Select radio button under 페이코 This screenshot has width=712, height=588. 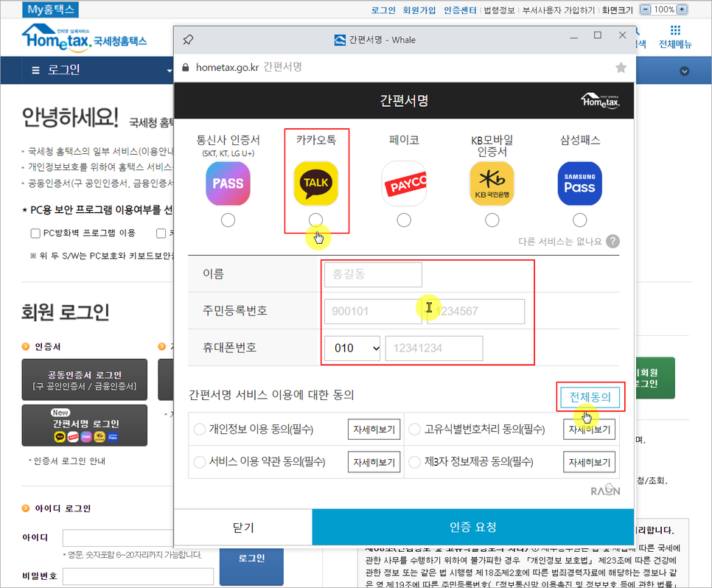(x=404, y=220)
